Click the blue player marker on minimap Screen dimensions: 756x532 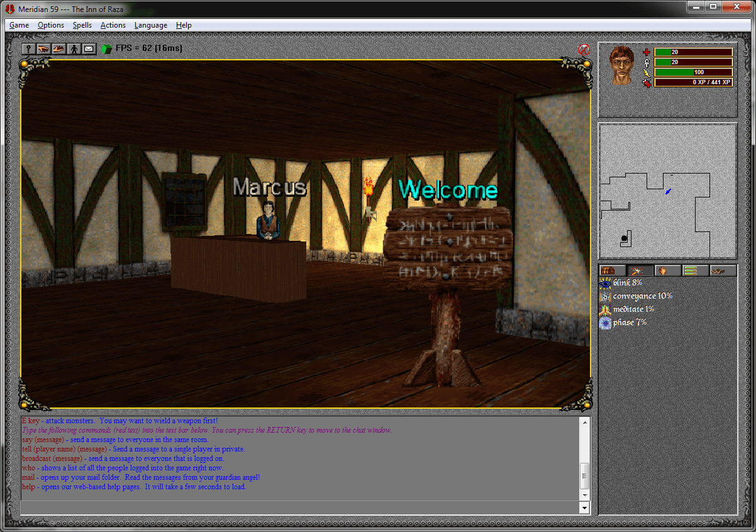(x=668, y=191)
